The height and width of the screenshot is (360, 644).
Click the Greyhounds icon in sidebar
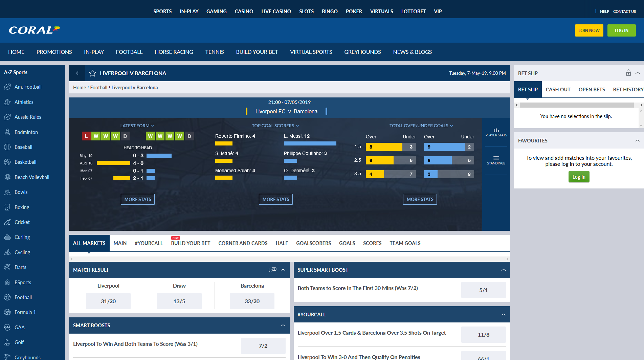[x=7, y=357]
